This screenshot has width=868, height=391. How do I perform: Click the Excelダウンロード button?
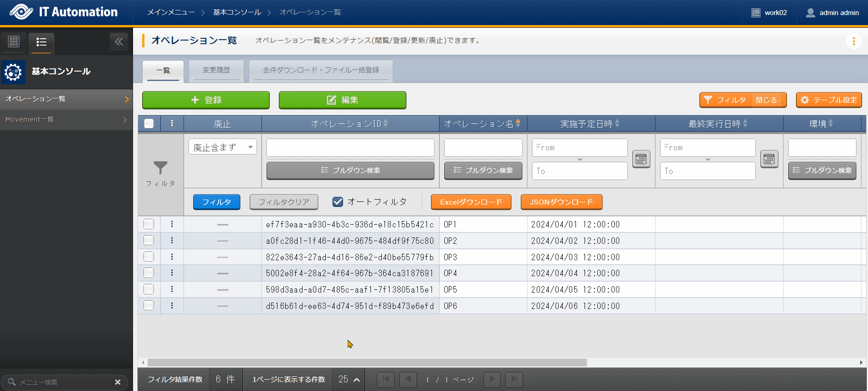pyautogui.click(x=471, y=202)
